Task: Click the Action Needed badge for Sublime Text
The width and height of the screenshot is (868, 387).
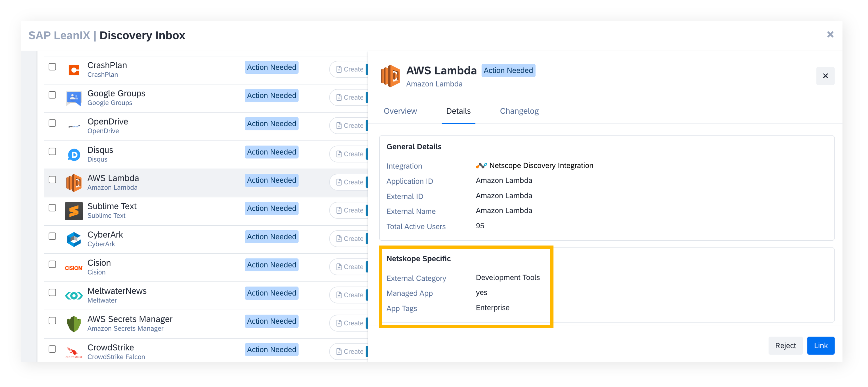Action: (272, 208)
